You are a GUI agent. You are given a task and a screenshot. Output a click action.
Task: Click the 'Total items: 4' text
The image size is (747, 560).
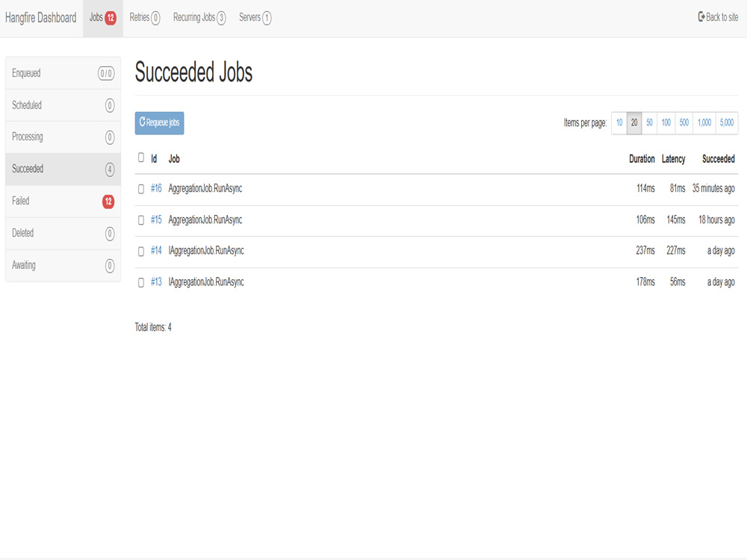point(153,327)
